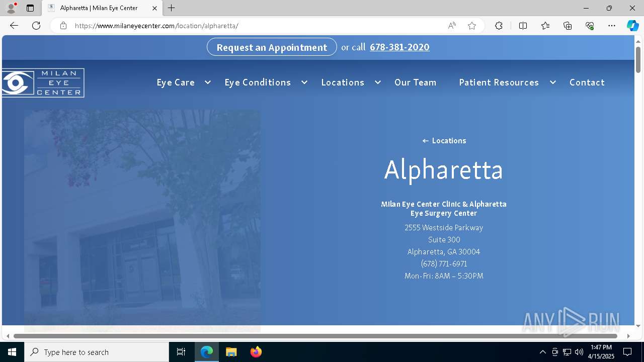Start Read aloud from address bar

point(452,26)
